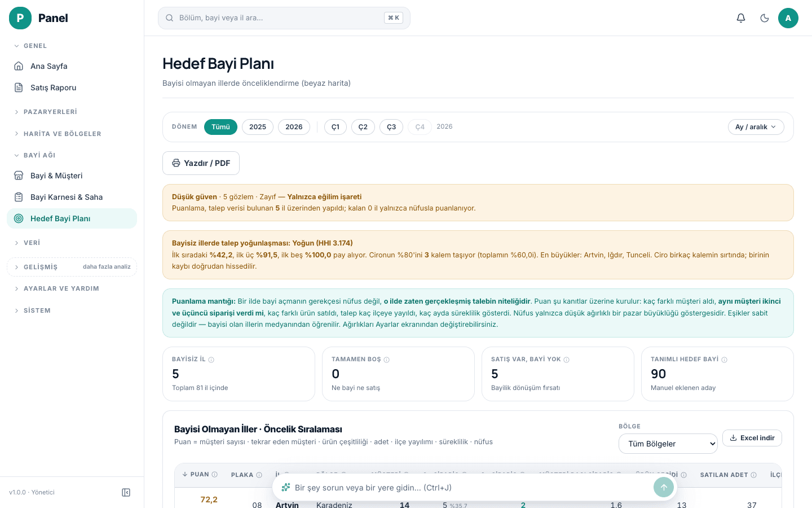Download Excel indir export
This screenshot has height=508, width=812.
pos(752,438)
